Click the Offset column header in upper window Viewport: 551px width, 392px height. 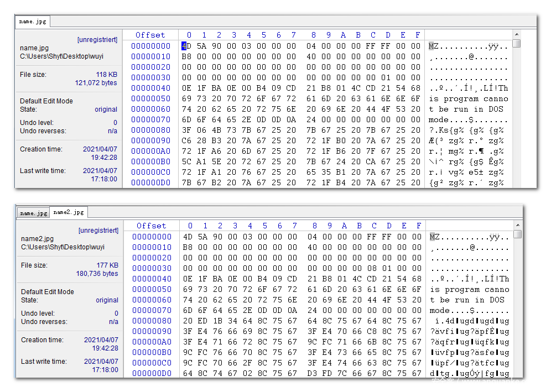(150, 35)
